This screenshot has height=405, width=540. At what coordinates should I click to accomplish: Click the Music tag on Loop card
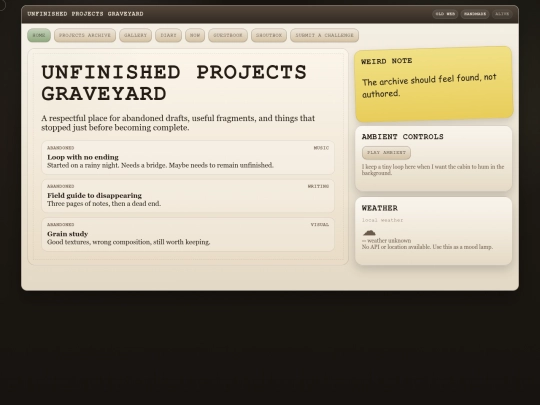321,148
